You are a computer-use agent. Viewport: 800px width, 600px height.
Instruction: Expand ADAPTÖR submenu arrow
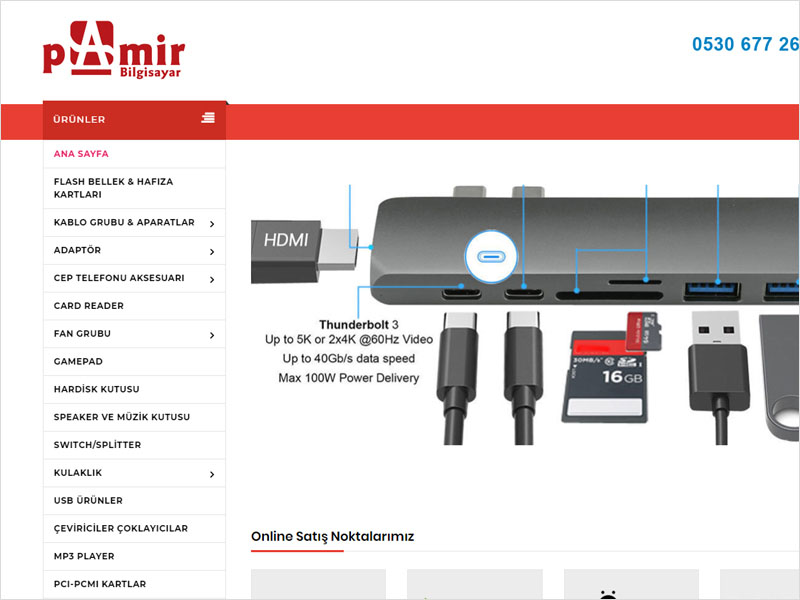[x=212, y=252]
